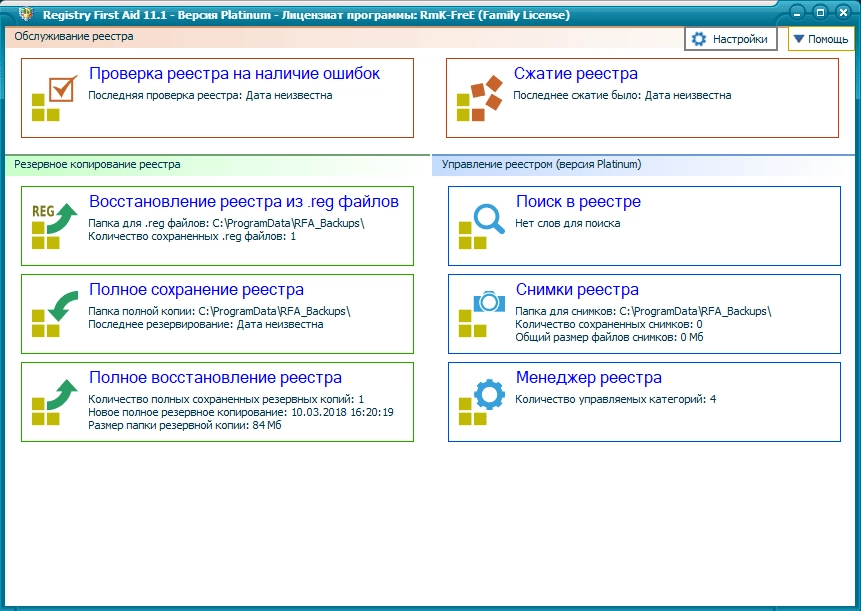861x611 pixels.
Task: Click the registry snapshots camera icon
Action: tap(482, 313)
